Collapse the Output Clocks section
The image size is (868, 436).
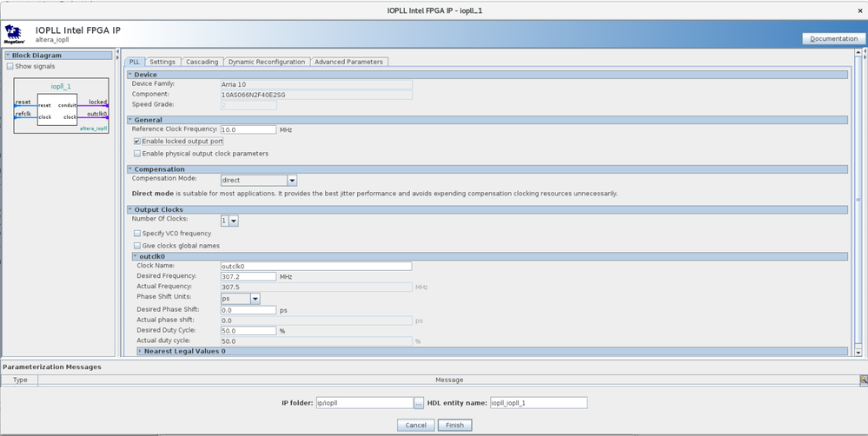click(x=130, y=209)
